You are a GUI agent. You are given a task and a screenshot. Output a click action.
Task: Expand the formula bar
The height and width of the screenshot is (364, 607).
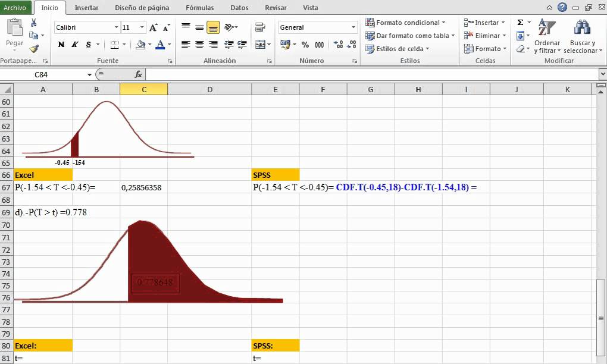602,74
